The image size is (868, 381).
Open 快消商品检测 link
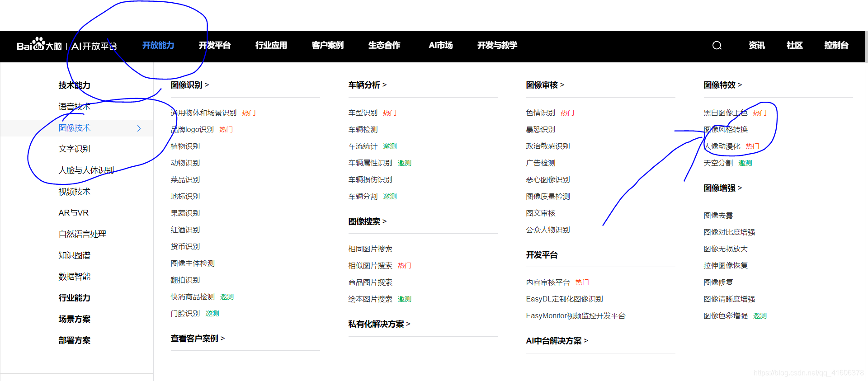[x=193, y=297]
